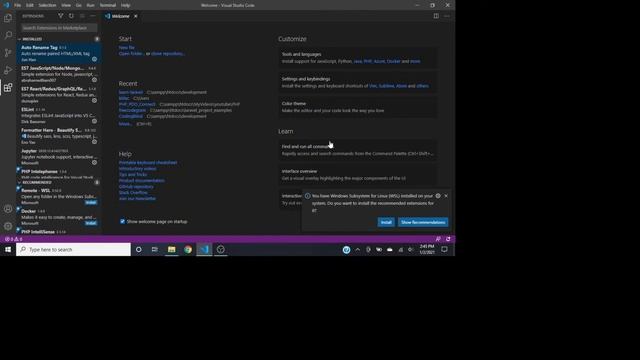Viewport: 640px width, 360px height.
Task: Open the Terminal menu
Action: (x=108, y=5)
